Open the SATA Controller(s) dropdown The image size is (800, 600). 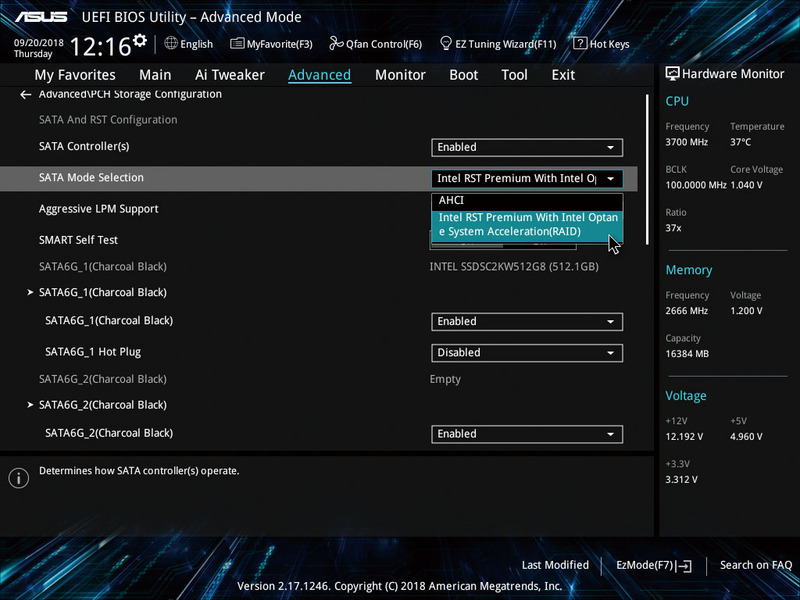click(527, 147)
